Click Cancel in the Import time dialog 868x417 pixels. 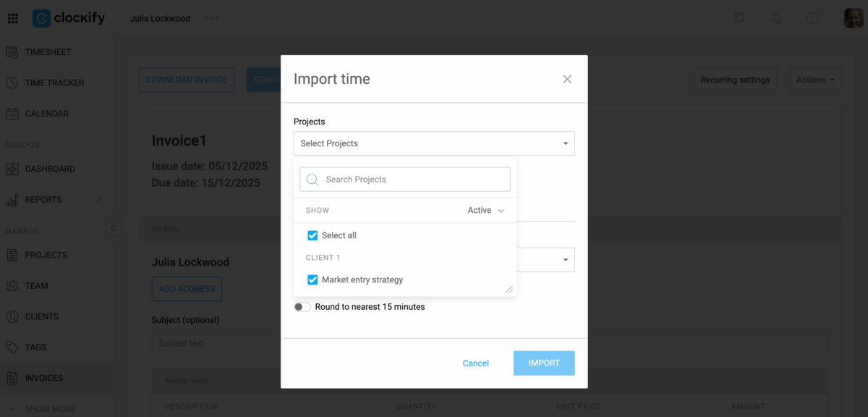click(x=475, y=363)
